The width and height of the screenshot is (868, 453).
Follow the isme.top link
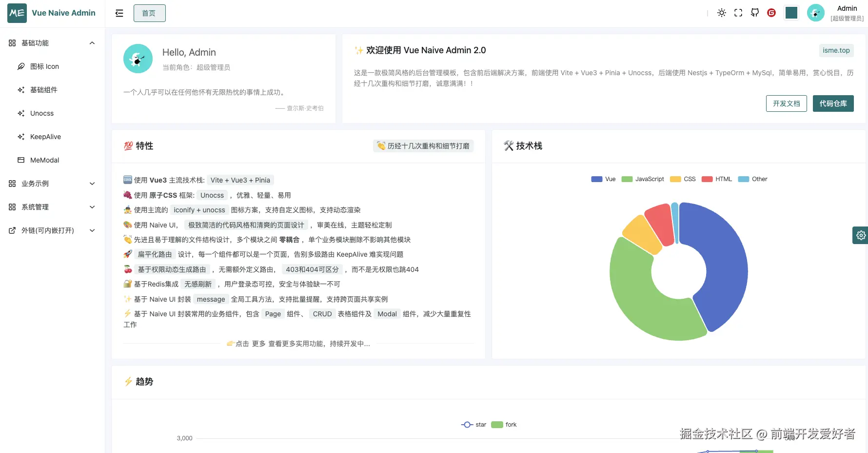836,50
